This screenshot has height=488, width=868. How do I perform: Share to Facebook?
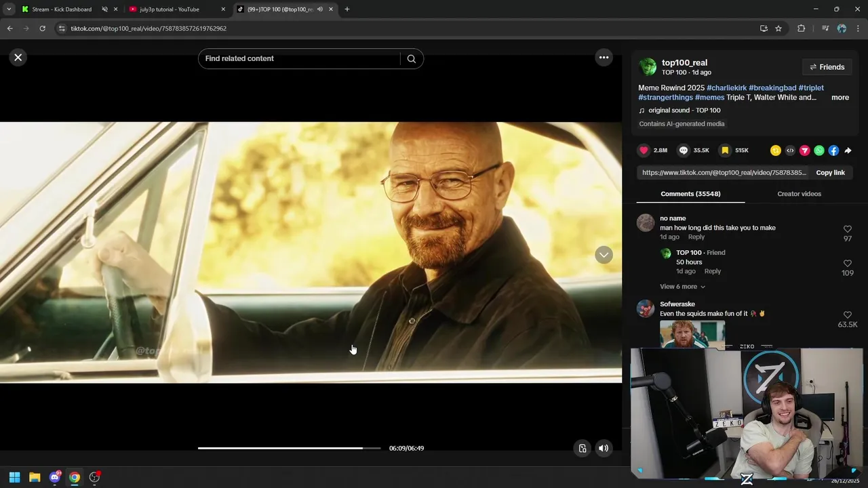point(833,150)
